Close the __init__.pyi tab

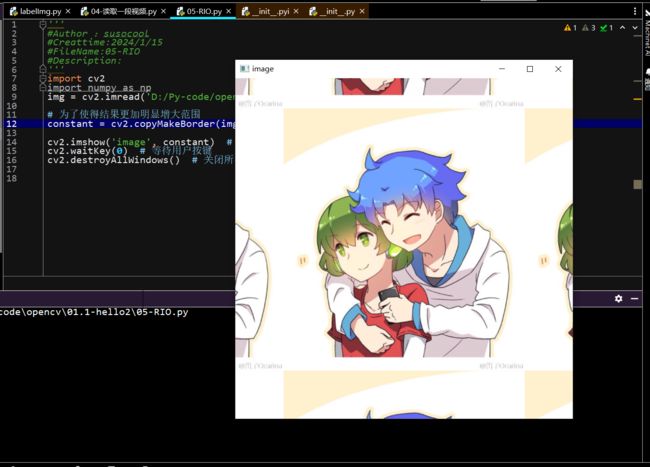pos(298,11)
